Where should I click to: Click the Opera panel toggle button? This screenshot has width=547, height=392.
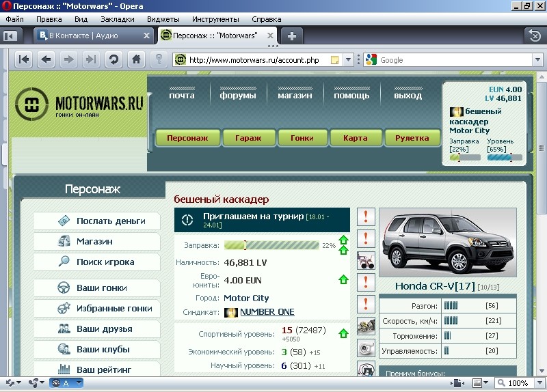pyautogui.click(x=10, y=36)
